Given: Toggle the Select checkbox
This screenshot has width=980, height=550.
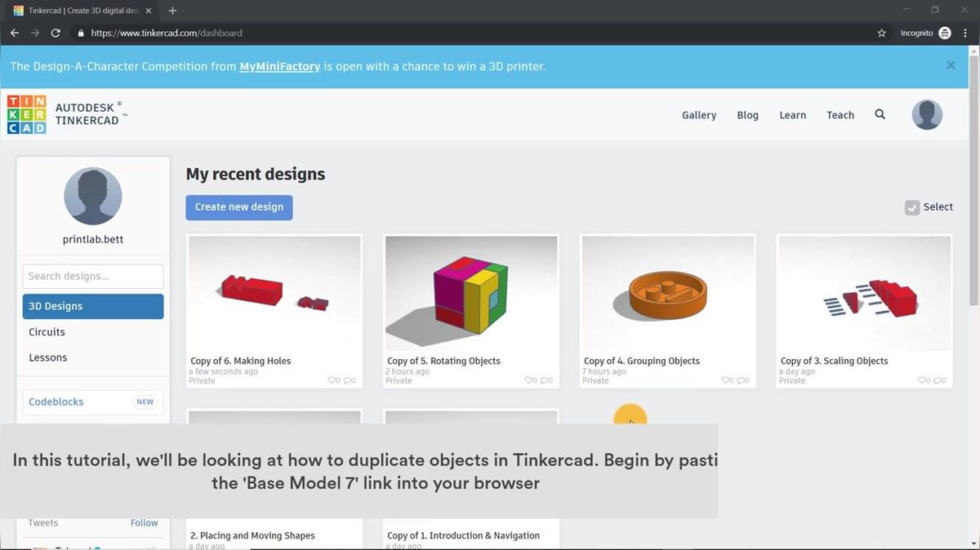Looking at the screenshot, I should pyautogui.click(x=912, y=207).
